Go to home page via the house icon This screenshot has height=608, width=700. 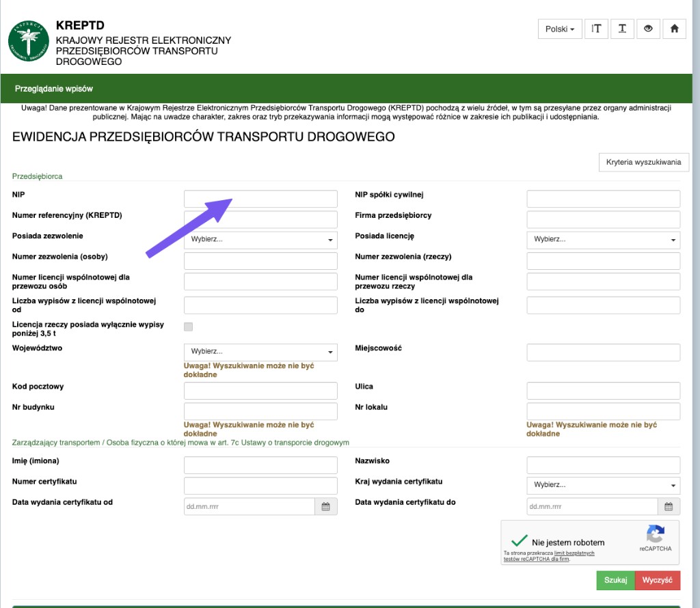[x=674, y=29]
